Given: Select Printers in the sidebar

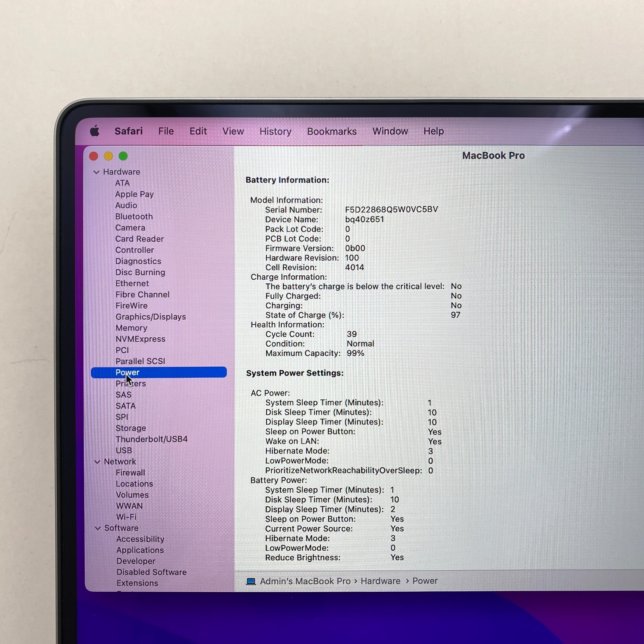Looking at the screenshot, I should [x=131, y=384].
